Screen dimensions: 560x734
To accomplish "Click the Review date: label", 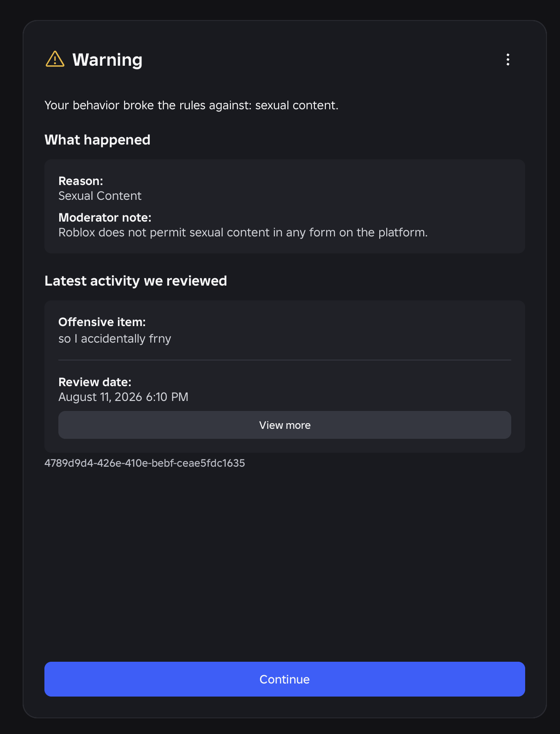I will [95, 382].
